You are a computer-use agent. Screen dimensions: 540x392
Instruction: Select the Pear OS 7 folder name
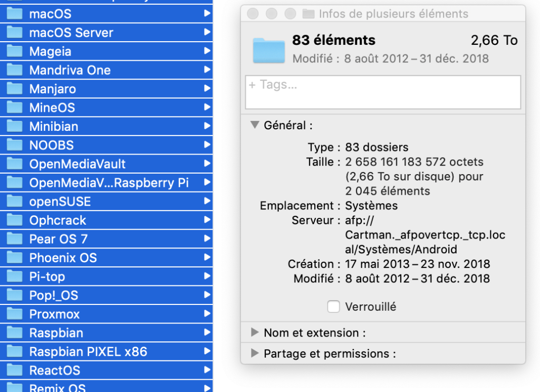coord(59,239)
